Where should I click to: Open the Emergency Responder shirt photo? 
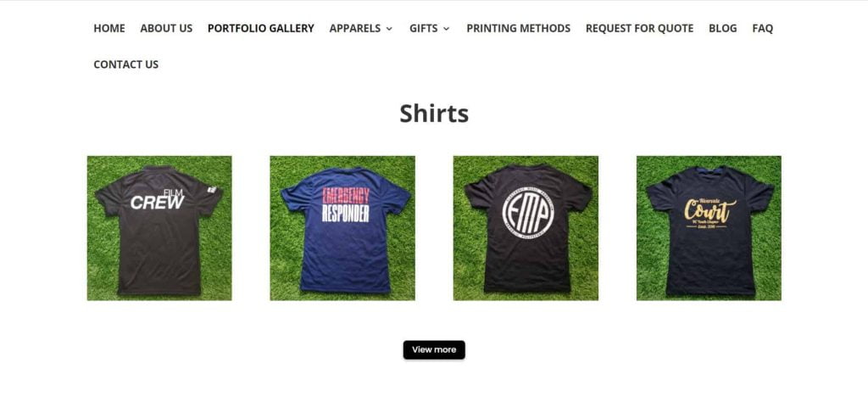point(342,228)
